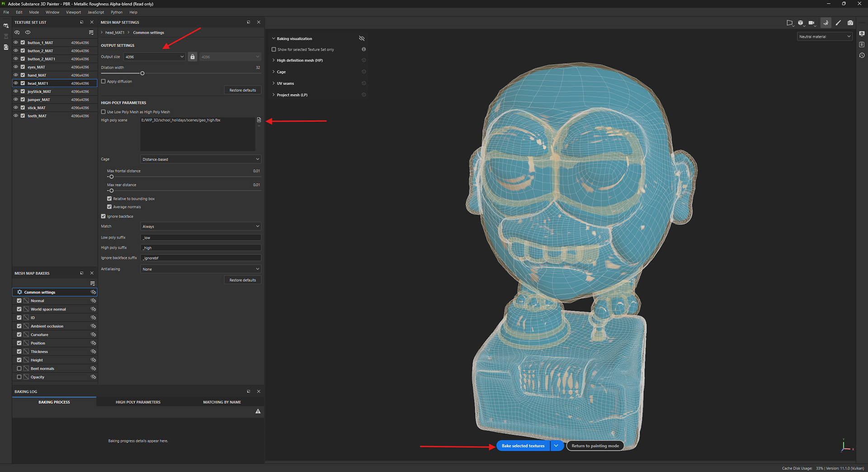This screenshot has width=868, height=472.
Task: Open the history clock icon on right dock
Action: [862, 55]
